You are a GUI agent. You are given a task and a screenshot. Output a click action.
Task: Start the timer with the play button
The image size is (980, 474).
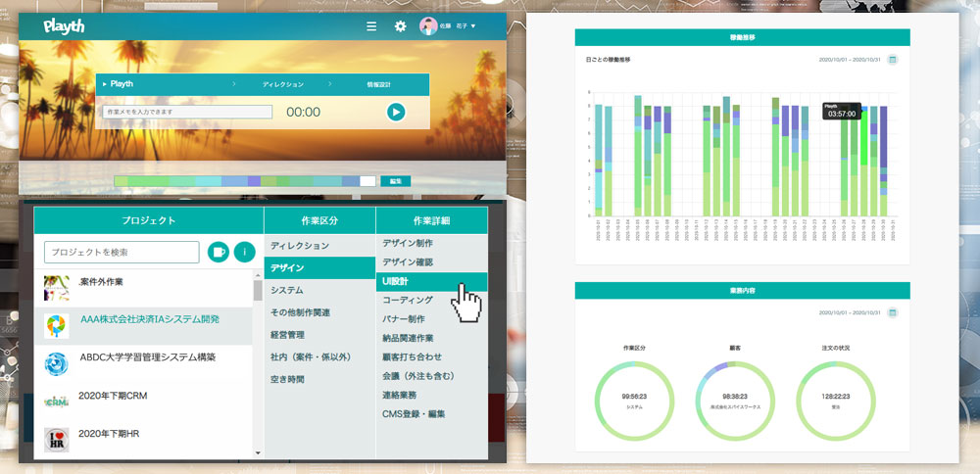point(396,112)
